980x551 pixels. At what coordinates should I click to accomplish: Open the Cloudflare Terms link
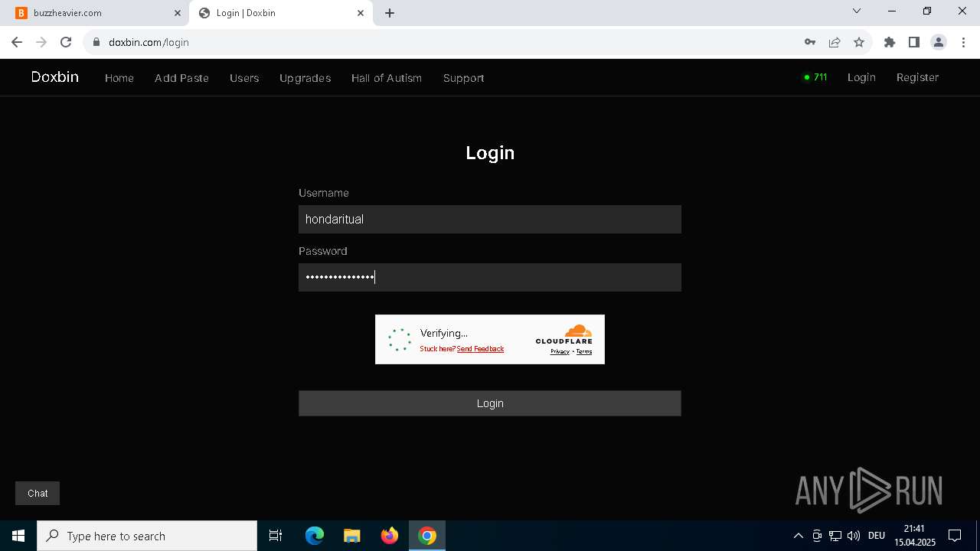pyautogui.click(x=584, y=352)
